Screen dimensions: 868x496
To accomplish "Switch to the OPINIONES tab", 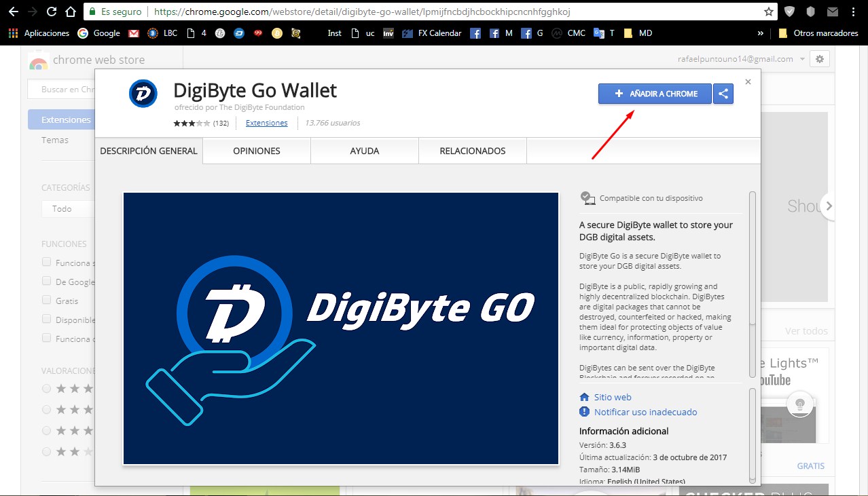I will [256, 151].
